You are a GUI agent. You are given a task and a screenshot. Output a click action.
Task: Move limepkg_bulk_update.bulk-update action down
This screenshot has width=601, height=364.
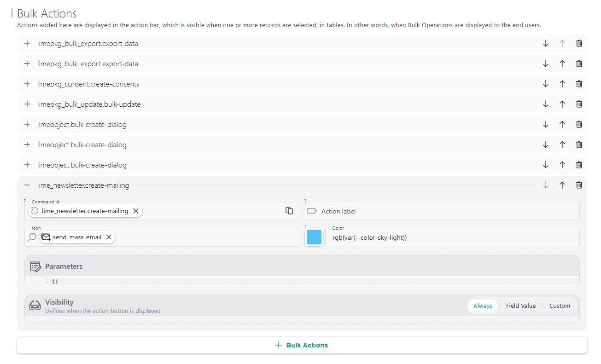pos(546,104)
